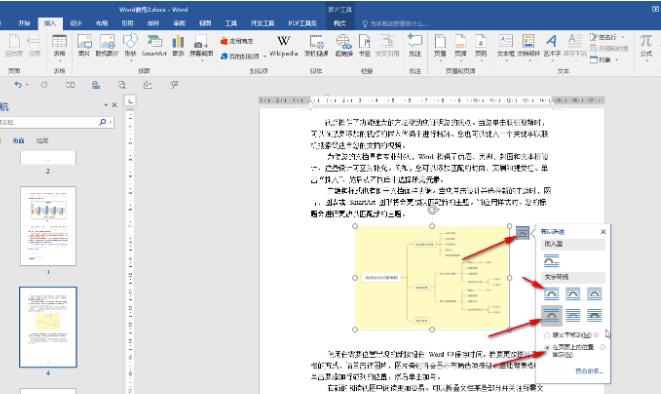Choose In Front of Text wrapping option
The image size is (661, 394).
[594, 315]
